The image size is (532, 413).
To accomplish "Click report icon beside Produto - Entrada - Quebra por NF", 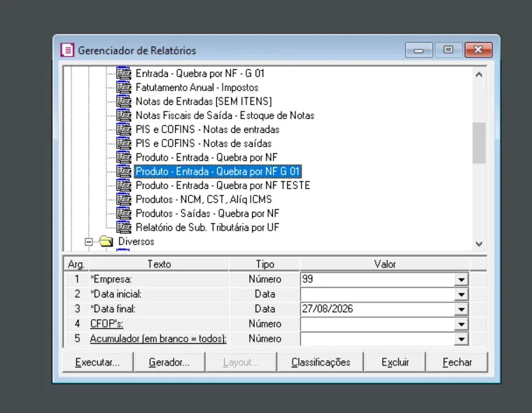I will (x=124, y=157).
